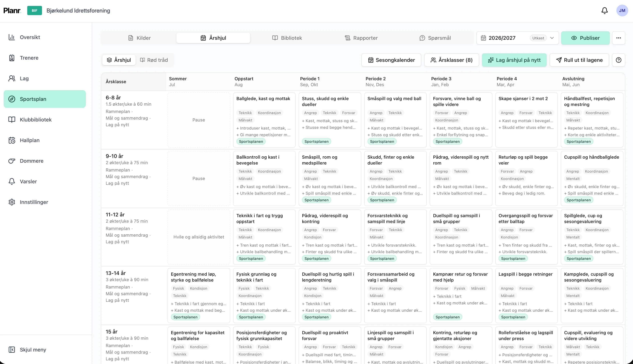Switch to the Kilder tab

click(139, 38)
